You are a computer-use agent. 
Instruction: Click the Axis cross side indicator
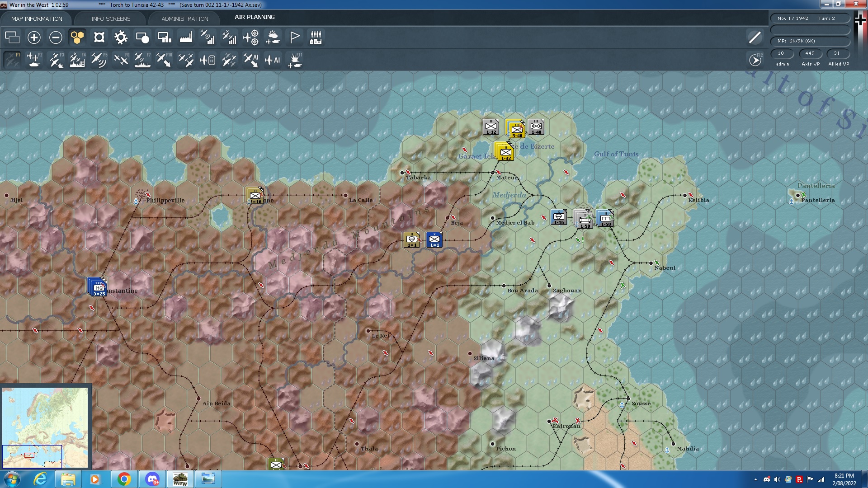point(860,19)
